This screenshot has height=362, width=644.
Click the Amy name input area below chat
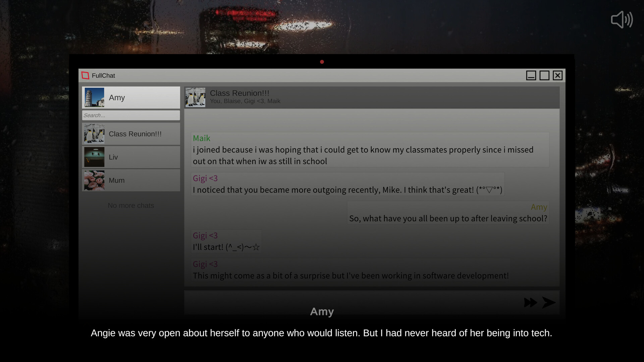click(x=322, y=311)
